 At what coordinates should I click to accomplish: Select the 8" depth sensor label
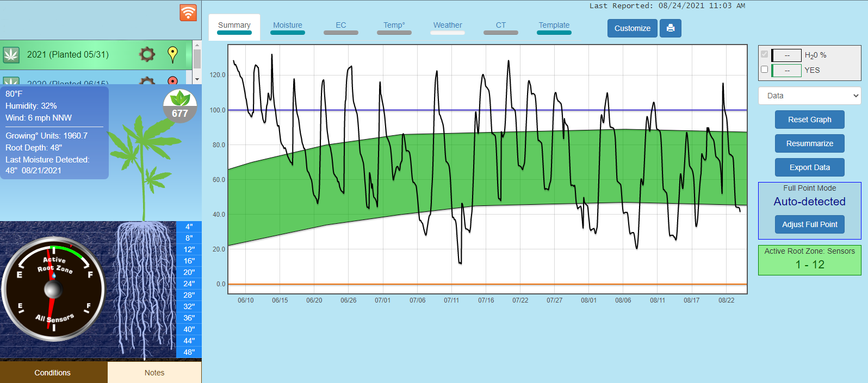point(189,238)
